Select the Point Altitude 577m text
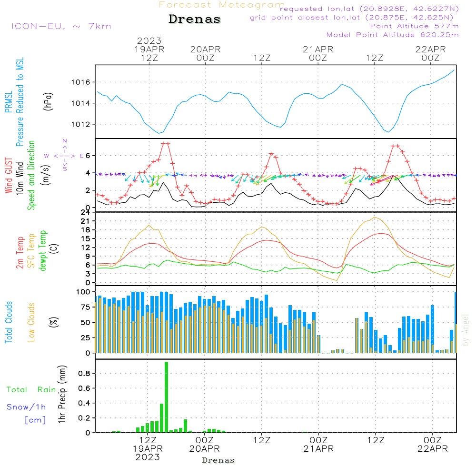476x476 pixels. 415,26
